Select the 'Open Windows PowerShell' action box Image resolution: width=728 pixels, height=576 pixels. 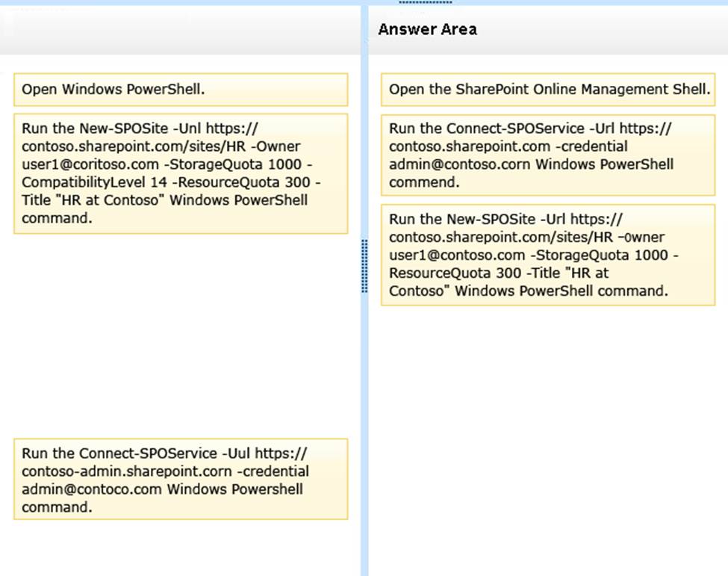pos(181,90)
